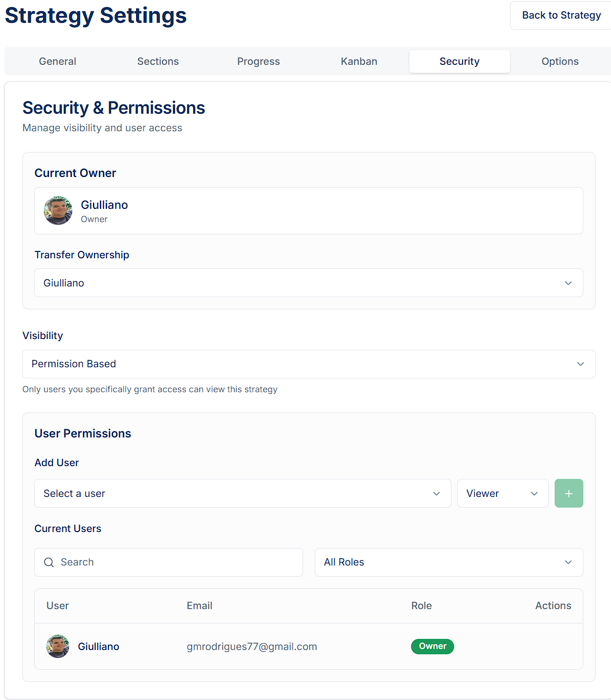The image size is (611, 700).
Task: Click chevron on the All Roles filter
Action: (568, 562)
